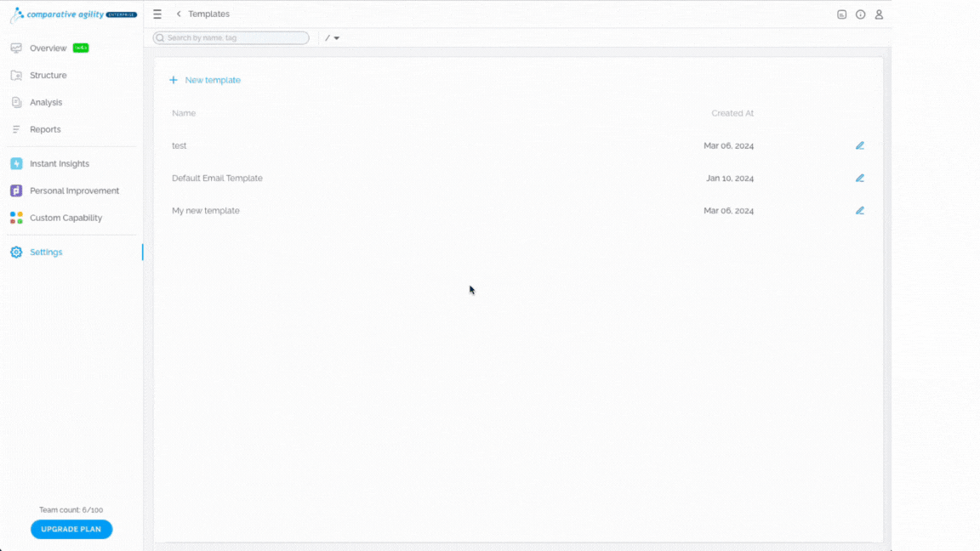This screenshot has height=551, width=980.
Task: Expand the path slash dropdown
Action: pos(333,38)
